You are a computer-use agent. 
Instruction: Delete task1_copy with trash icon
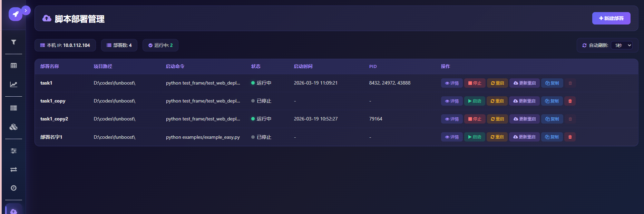point(570,101)
